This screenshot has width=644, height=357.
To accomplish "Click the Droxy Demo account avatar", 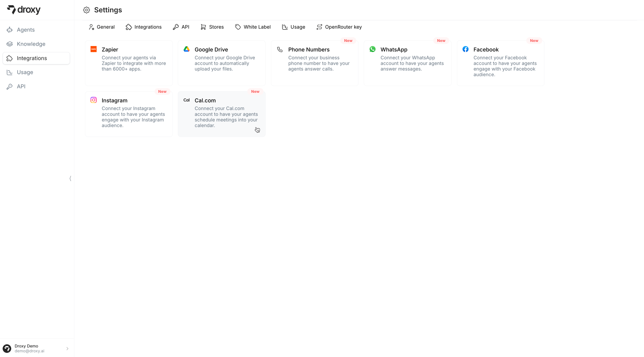I will [7, 349].
